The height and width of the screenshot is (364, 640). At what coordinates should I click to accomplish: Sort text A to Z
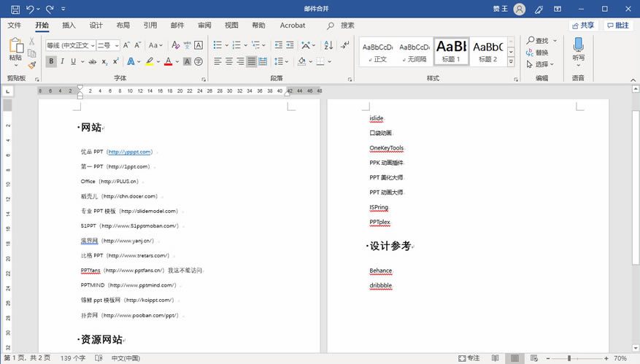pos(328,45)
